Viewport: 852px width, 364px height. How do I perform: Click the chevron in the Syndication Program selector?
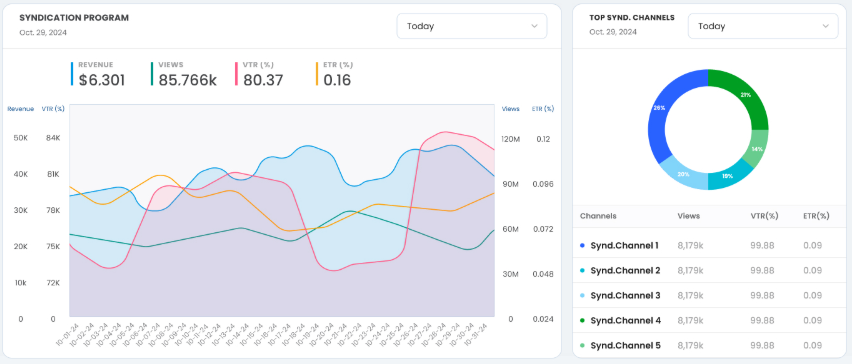point(534,26)
